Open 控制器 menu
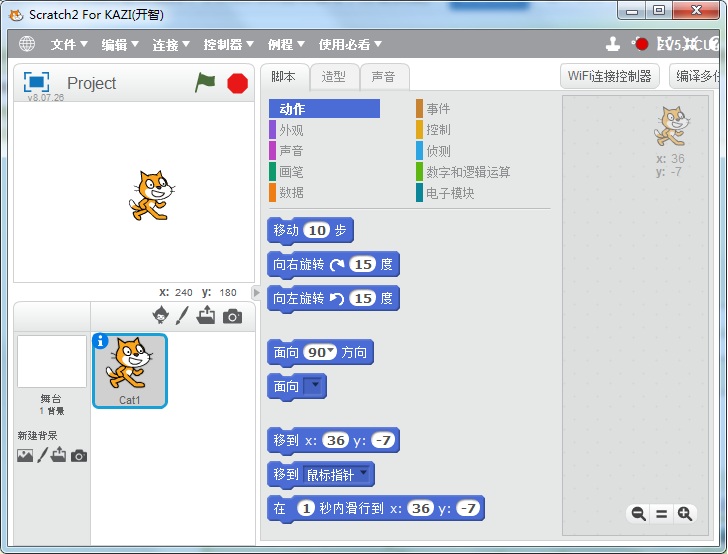 pos(228,45)
